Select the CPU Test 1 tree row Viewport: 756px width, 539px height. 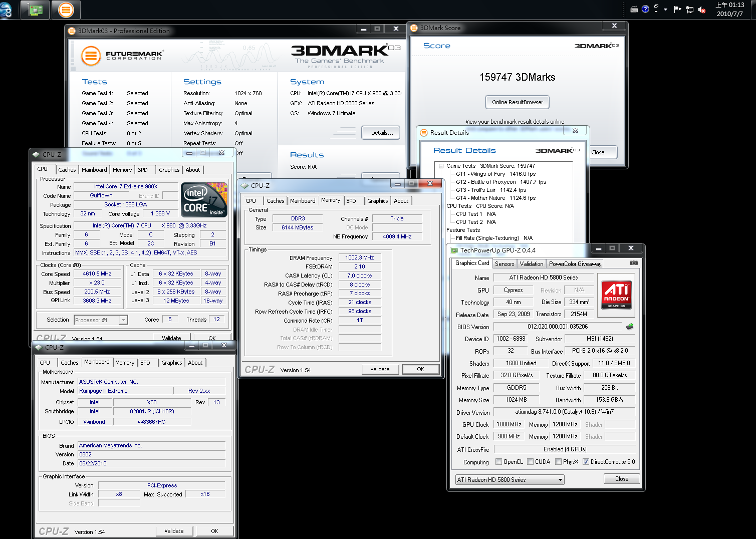coord(476,214)
